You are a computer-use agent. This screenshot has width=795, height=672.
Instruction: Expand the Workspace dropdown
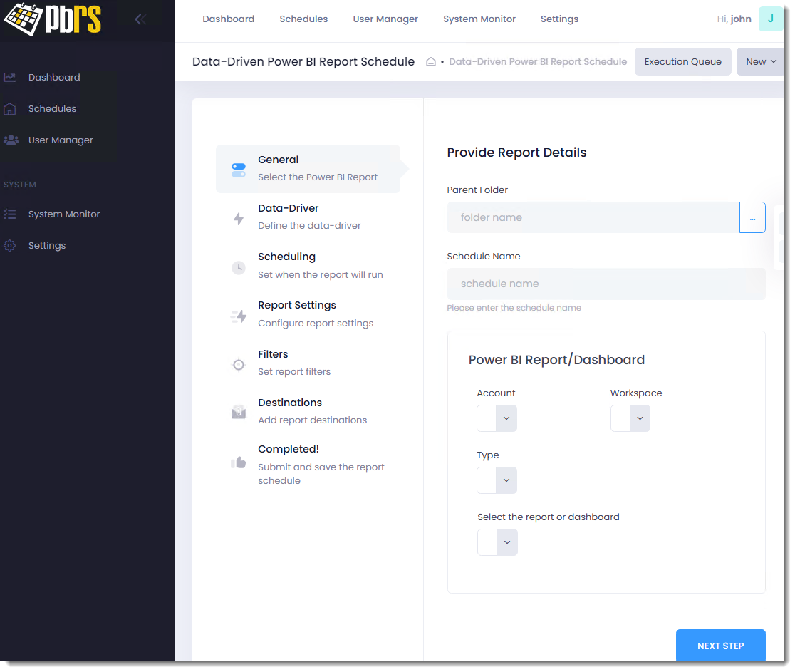(630, 418)
